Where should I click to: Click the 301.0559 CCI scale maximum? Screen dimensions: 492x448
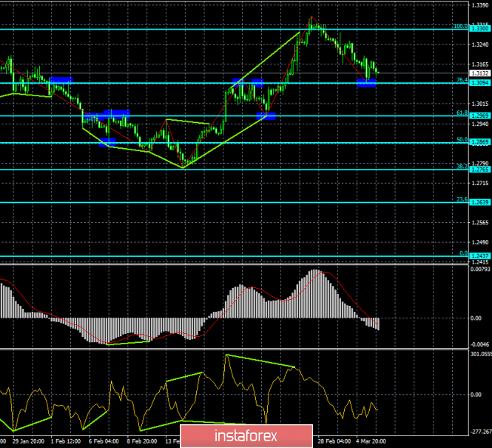pos(481,354)
